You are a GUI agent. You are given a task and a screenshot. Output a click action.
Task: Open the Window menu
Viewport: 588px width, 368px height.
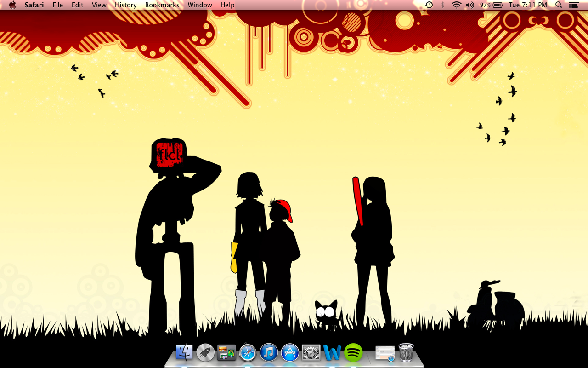coord(200,5)
